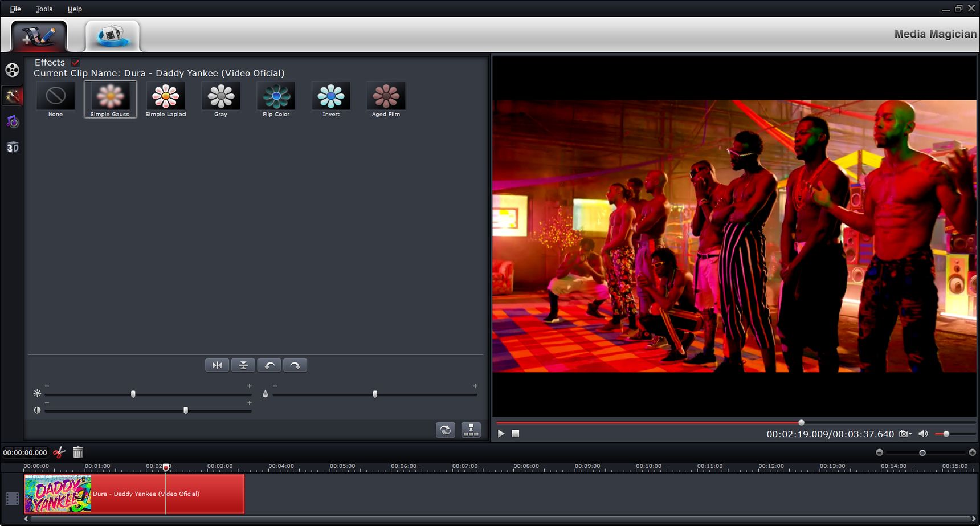Open the Tools menu
Viewport: 980px width, 526px height.
tap(44, 9)
